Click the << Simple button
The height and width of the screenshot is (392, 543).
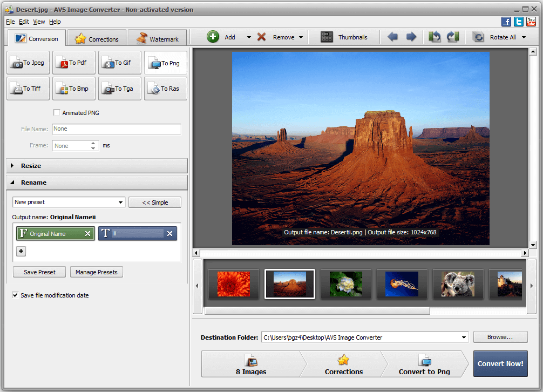point(155,202)
